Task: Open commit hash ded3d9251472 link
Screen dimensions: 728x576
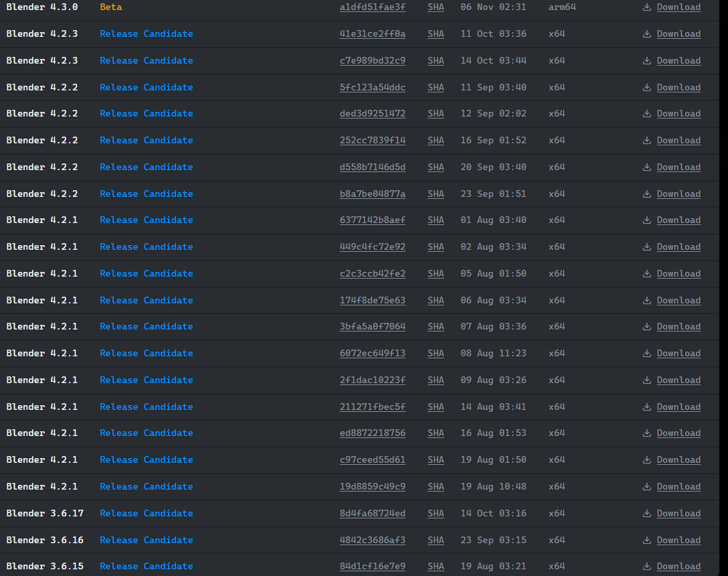Action: (x=372, y=114)
